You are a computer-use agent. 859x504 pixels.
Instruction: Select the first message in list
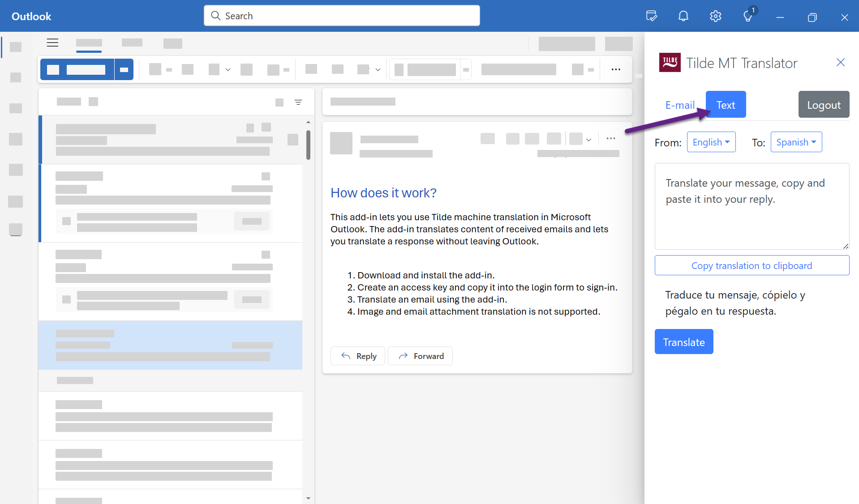(170, 140)
